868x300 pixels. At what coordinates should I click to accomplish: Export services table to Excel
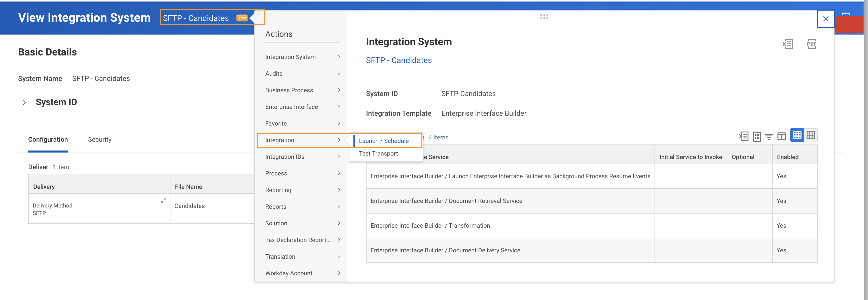(744, 136)
